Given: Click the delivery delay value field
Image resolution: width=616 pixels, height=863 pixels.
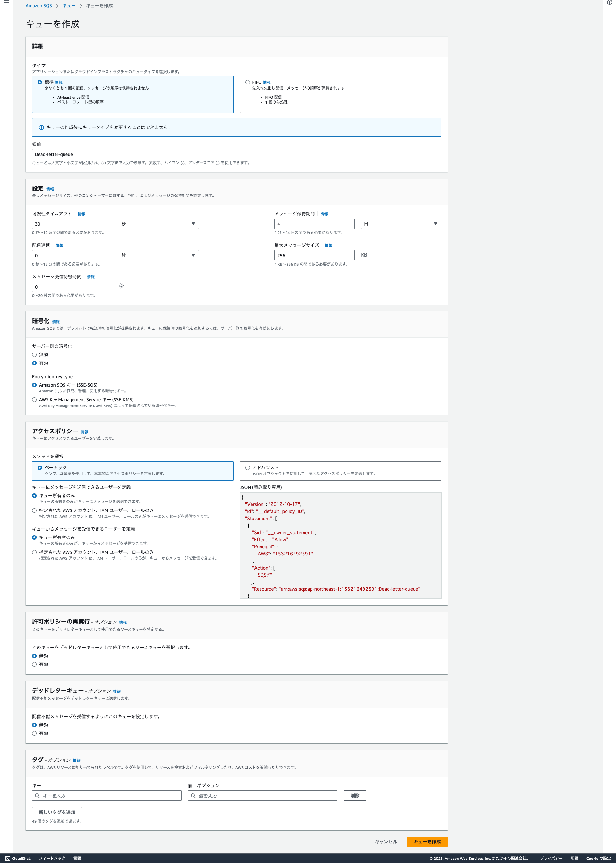Looking at the screenshot, I should tap(72, 256).
